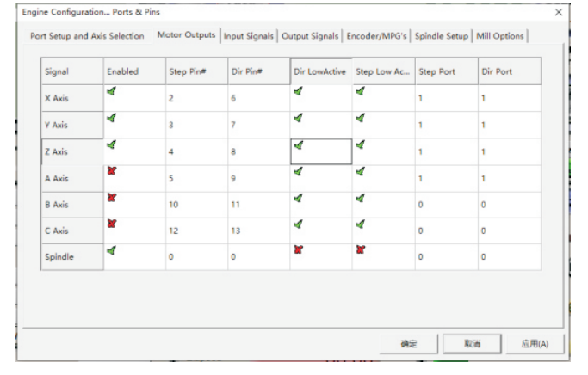Toggle Z Axis Dir LowActive checkmark
Image resolution: width=588 pixels, height=375 pixels.
pyautogui.click(x=298, y=145)
